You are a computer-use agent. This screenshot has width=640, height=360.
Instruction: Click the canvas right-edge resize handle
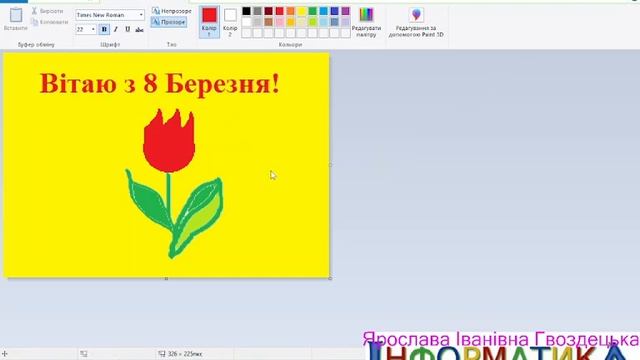pyautogui.click(x=330, y=165)
